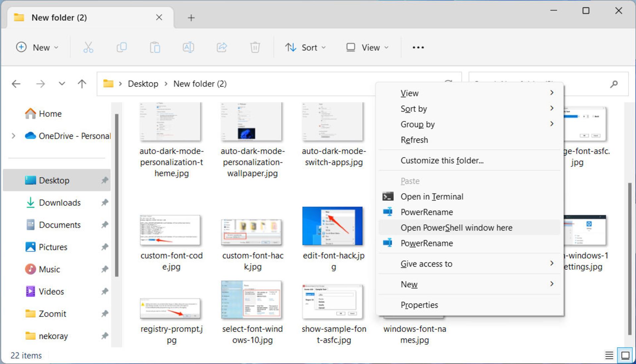Expand OneDrive - Personal tree node
This screenshot has width=636, height=364.
pyautogui.click(x=13, y=136)
